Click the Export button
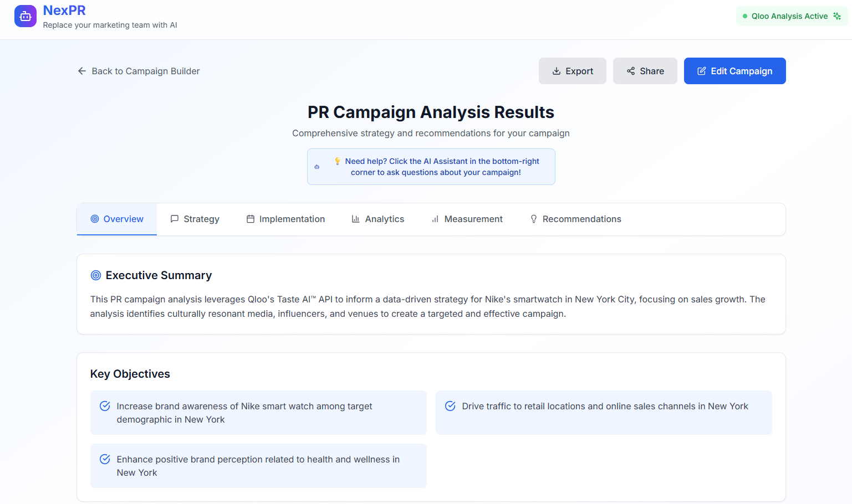The image size is (852, 504). point(573,71)
